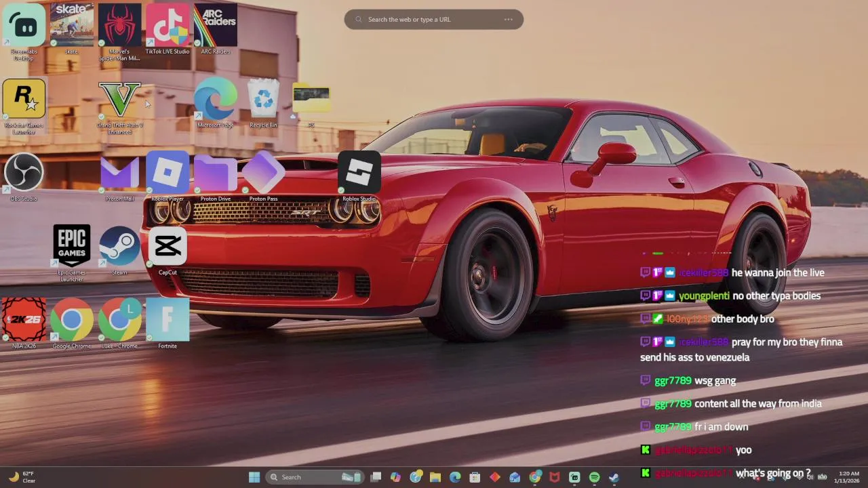The height and width of the screenshot is (488, 868).
Task: Click chat message "what's going on ?"
Action: point(773,473)
